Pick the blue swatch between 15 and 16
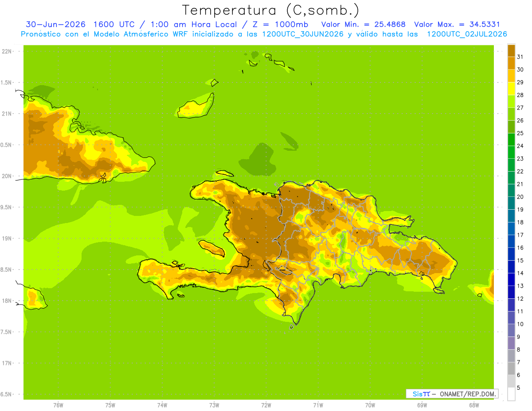The width and height of the screenshot is (532, 411). 511,254
